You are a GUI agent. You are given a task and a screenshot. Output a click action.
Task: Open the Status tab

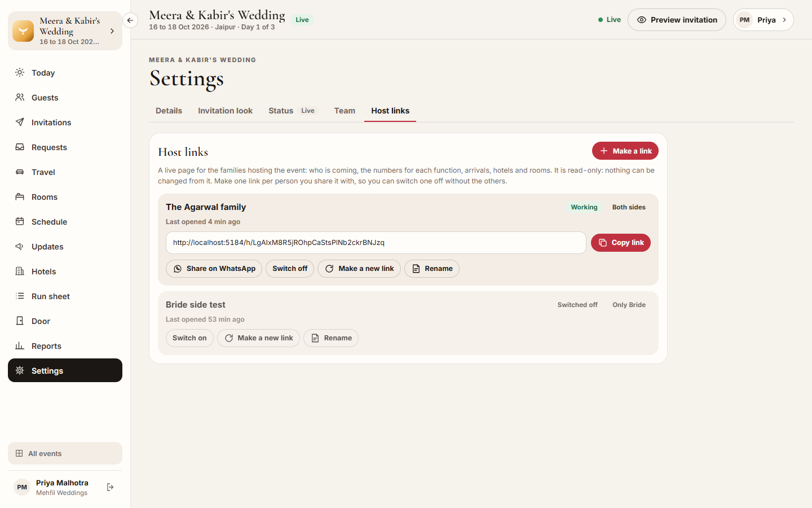[x=292, y=111]
